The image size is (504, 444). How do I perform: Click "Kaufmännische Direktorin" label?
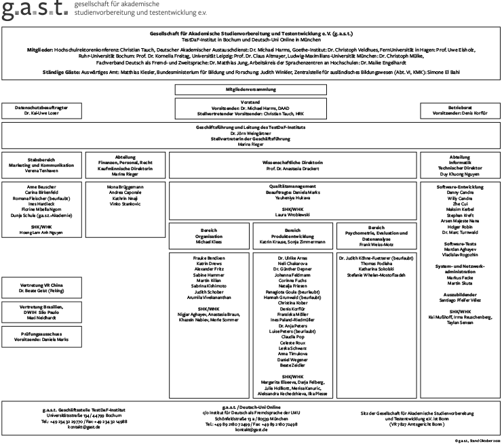(x=125, y=168)
